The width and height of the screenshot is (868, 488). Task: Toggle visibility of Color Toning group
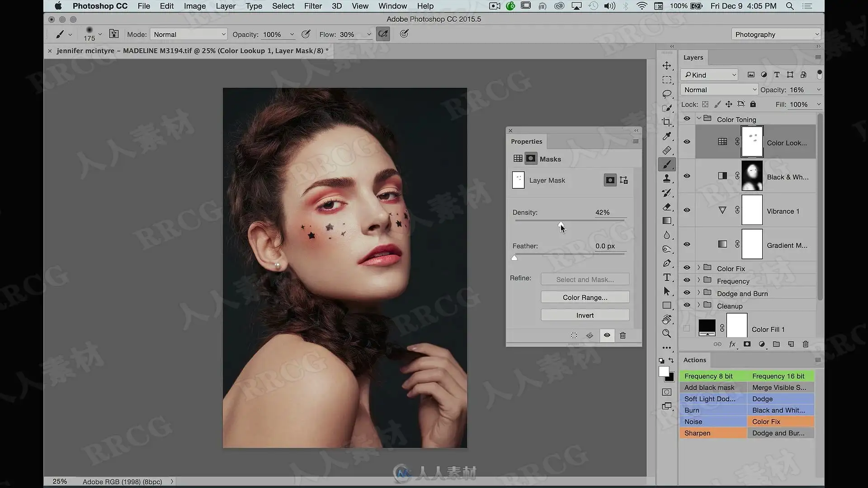[x=687, y=119]
